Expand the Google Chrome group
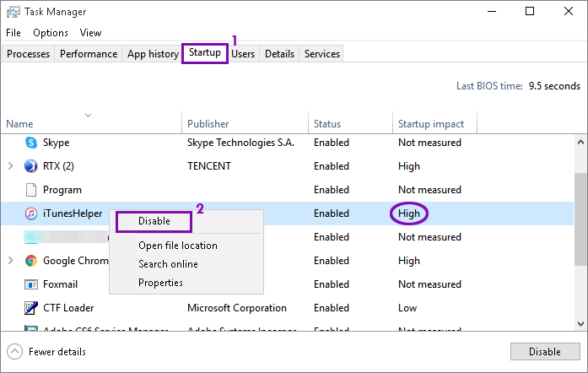The image size is (588, 373). pos(10,261)
